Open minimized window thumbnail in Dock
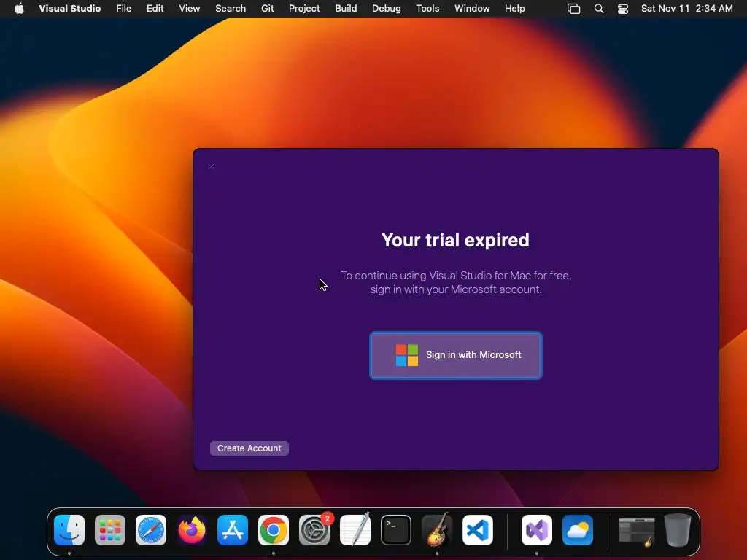Screen dimensions: 747x560 [x=636, y=532]
